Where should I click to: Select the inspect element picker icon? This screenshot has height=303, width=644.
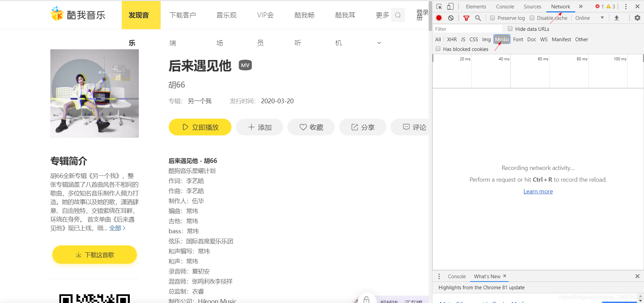point(439,6)
